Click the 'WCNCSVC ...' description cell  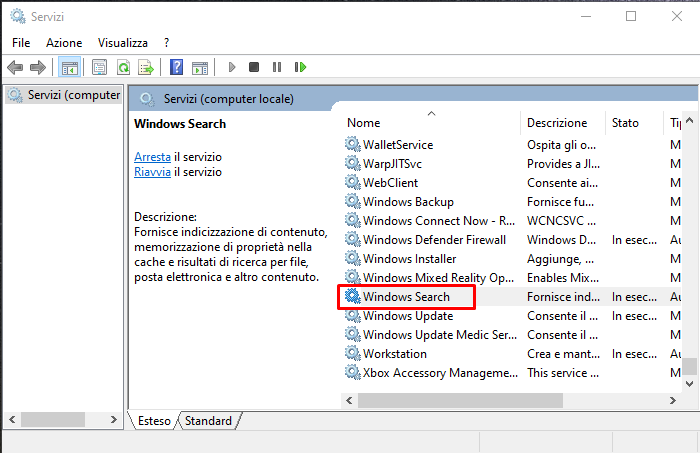[x=561, y=221]
